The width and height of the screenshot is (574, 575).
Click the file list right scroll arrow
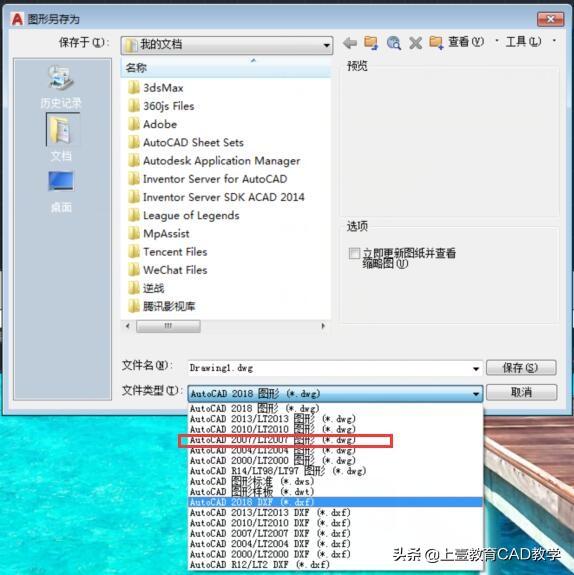point(323,326)
